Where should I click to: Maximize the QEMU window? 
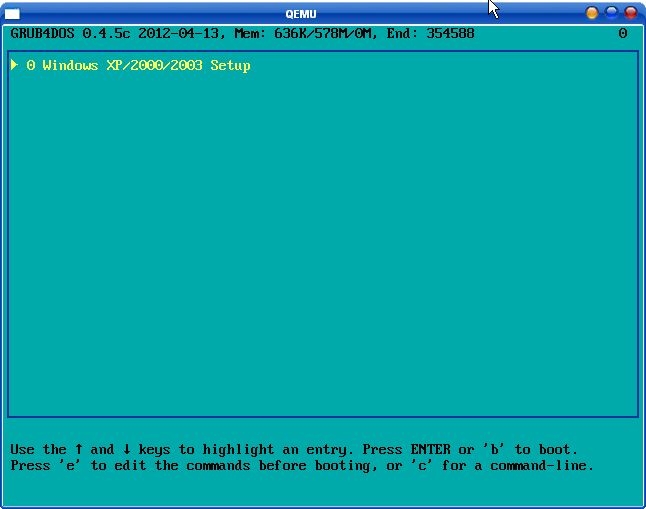(x=611, y=13)
